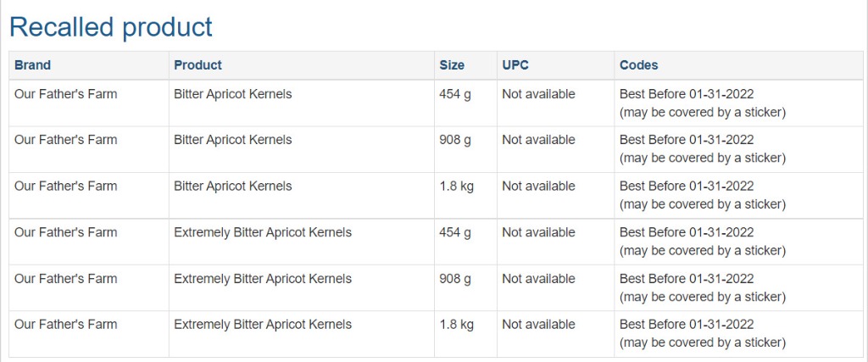Screen dimensions: 868x362
Task: Click the "Recalled product" heading
Action: (x=110, y=27)
